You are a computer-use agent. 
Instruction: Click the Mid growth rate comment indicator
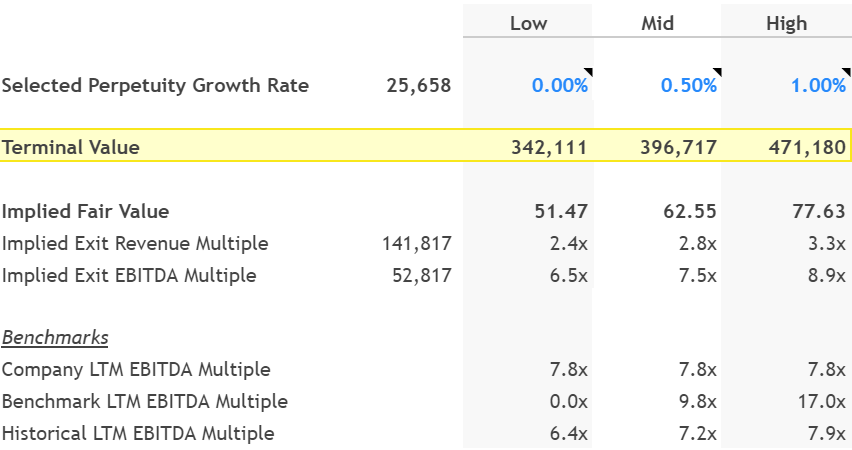pos(718,72)
